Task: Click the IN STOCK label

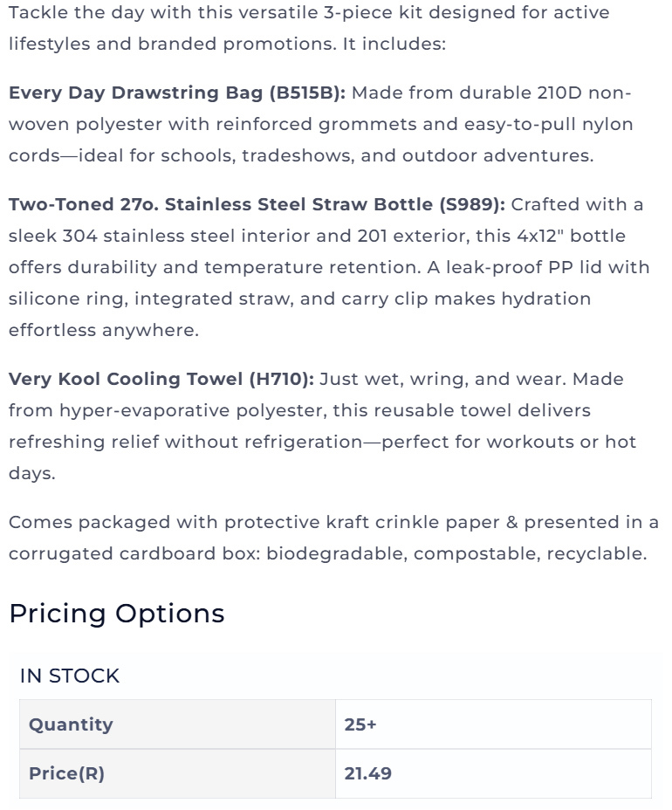Action: (x=70, y=676)
